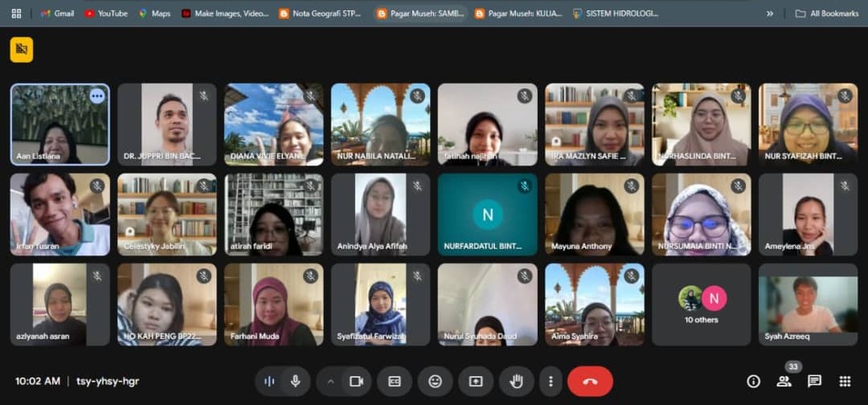Mute the microphone in the call toolbar
868x405 pixels.
(x=295, y=381)
